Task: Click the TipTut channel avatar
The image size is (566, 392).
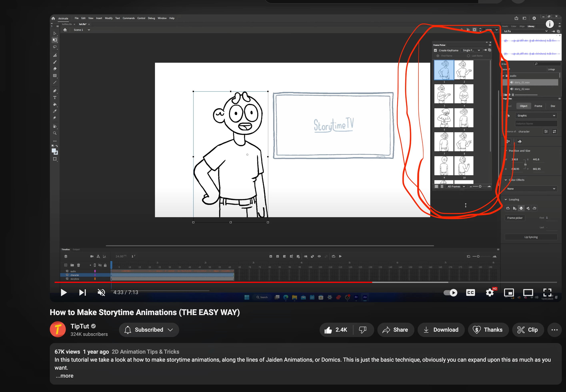Action: [x=58, y=329]
